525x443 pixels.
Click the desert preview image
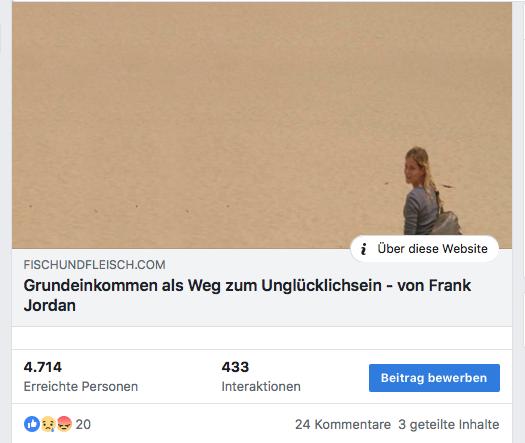point(262,126)
